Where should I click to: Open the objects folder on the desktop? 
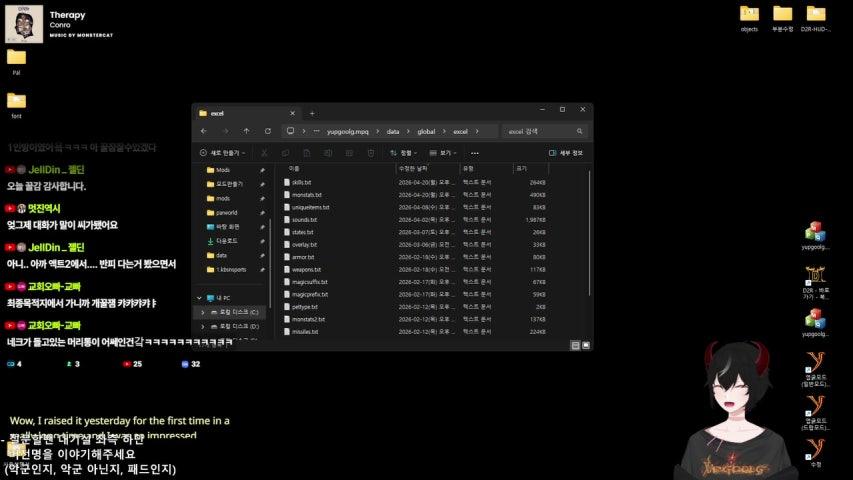pos(749,14)
